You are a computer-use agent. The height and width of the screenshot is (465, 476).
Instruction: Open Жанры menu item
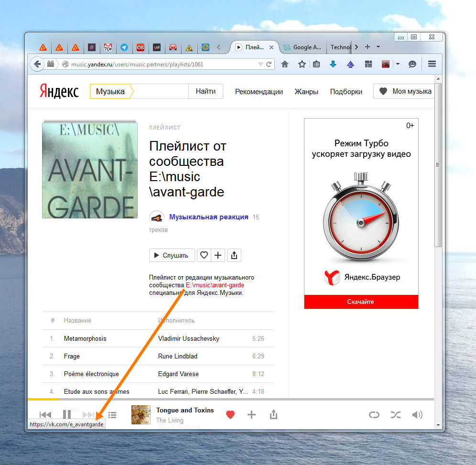(306, 92)
